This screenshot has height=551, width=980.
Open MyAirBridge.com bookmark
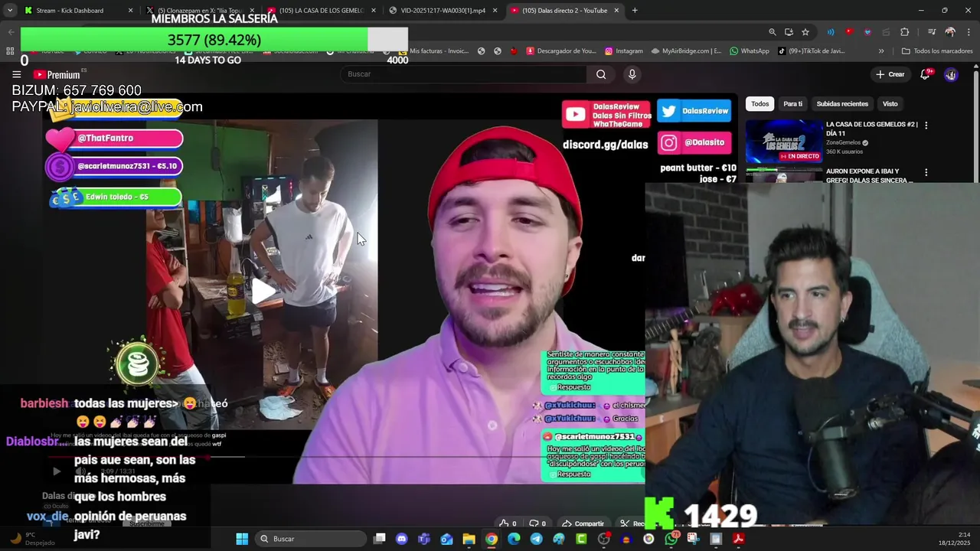(686, 51)
